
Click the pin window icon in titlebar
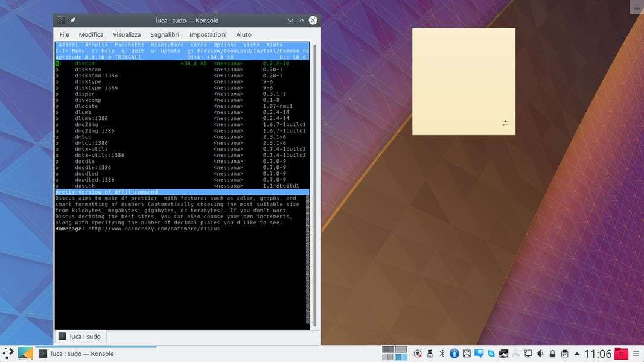point(73,21)
